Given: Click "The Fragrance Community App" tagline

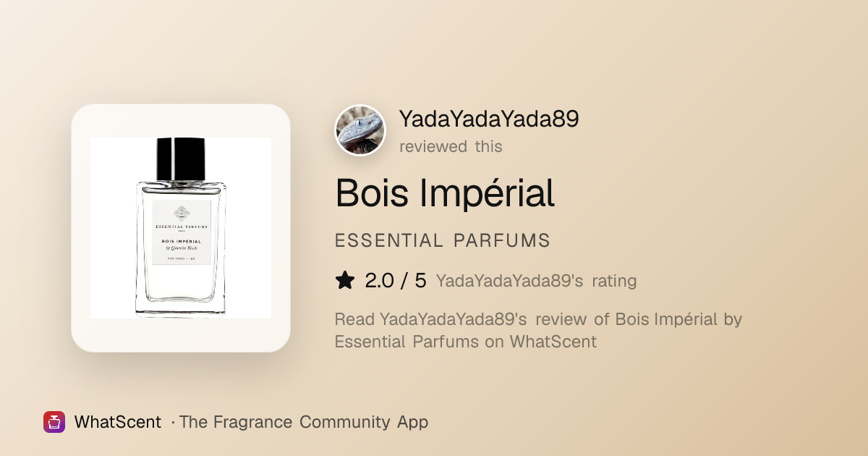Looking at the screenshot, I should coord(304,422).
